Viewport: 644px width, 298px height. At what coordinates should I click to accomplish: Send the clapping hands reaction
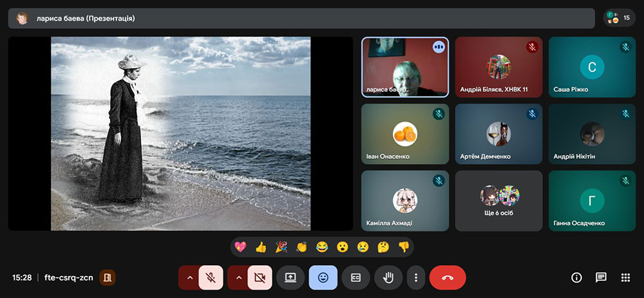(301, 247)
